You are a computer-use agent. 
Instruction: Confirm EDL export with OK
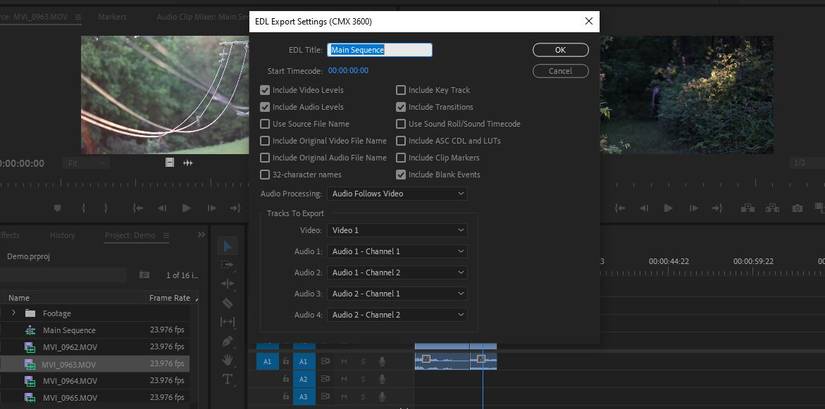pyautogui.click(x=560, y=50)
